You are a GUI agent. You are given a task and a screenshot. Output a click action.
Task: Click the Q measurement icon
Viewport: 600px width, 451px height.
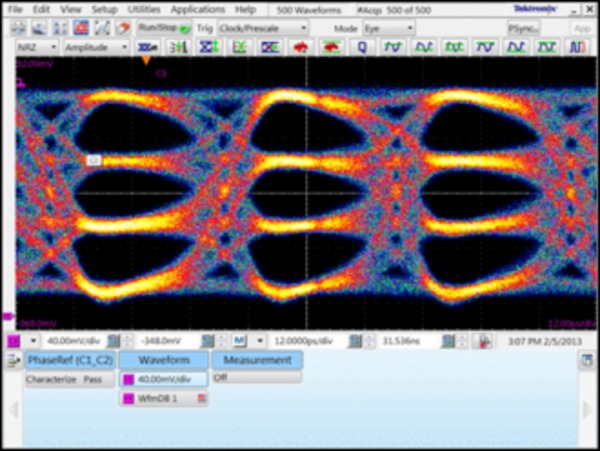tap(361, 47)
